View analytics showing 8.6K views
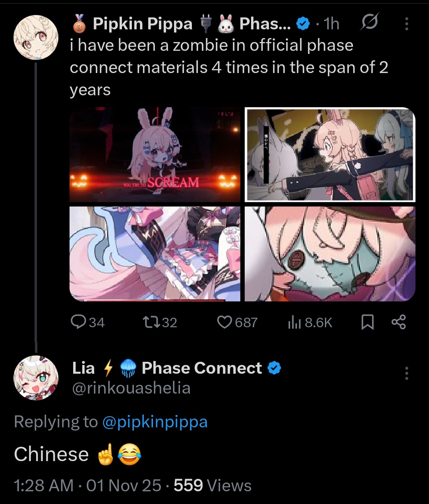Viewport: 429px width, 504px height. [310, 322]
